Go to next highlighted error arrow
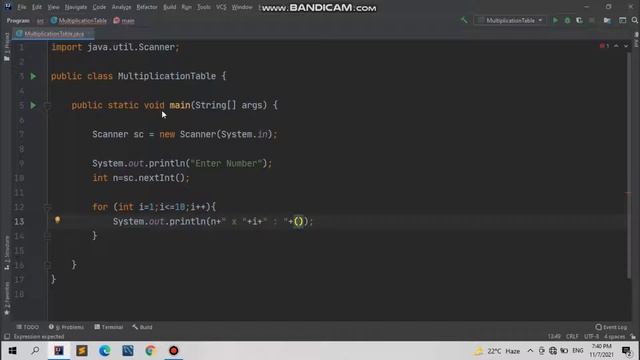This screenshot has height=360, width=640. (626, 46)
